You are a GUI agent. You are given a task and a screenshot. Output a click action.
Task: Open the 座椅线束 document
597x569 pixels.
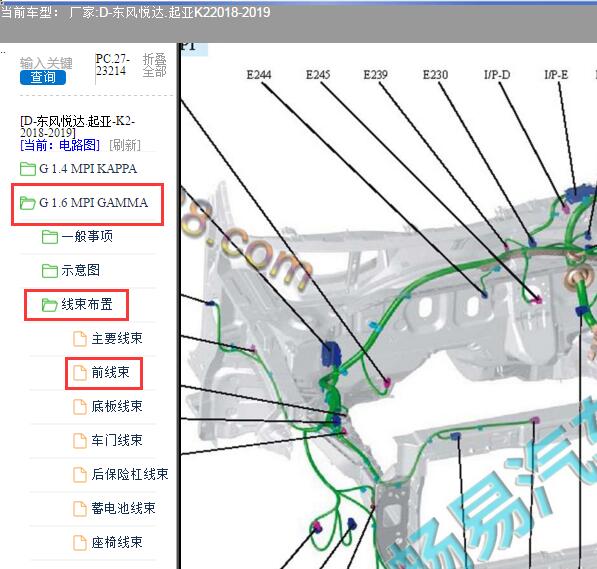click(x=117, y=542)
